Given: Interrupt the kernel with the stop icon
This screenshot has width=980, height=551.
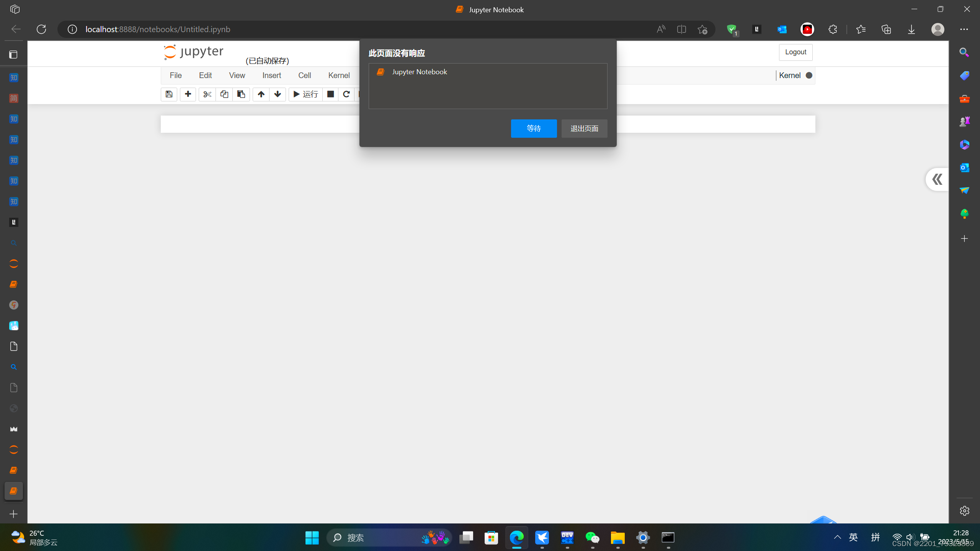Looking at the screenshot, I should [x=330, y=94].
